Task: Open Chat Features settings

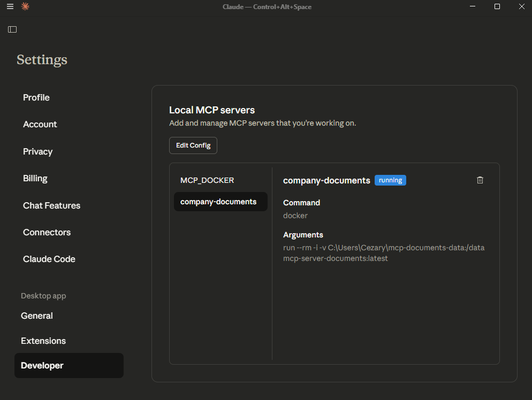Action: tap(51, 205)
